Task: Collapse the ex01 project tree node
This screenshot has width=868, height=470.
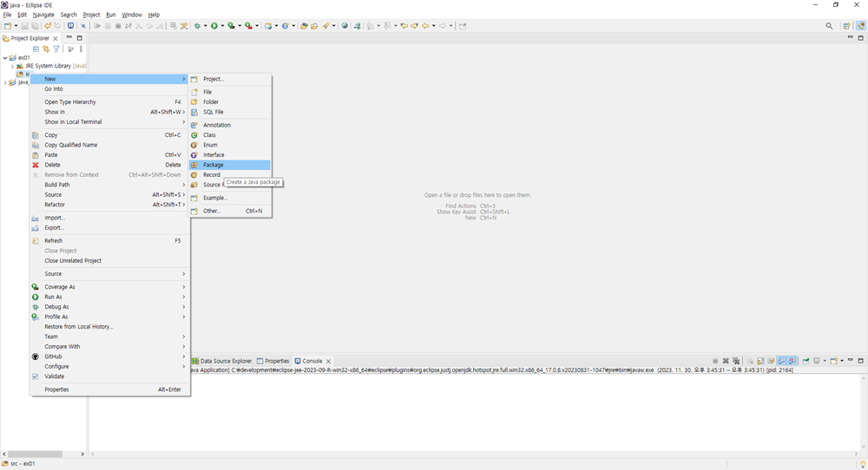Action: click(x=5, y=57)
